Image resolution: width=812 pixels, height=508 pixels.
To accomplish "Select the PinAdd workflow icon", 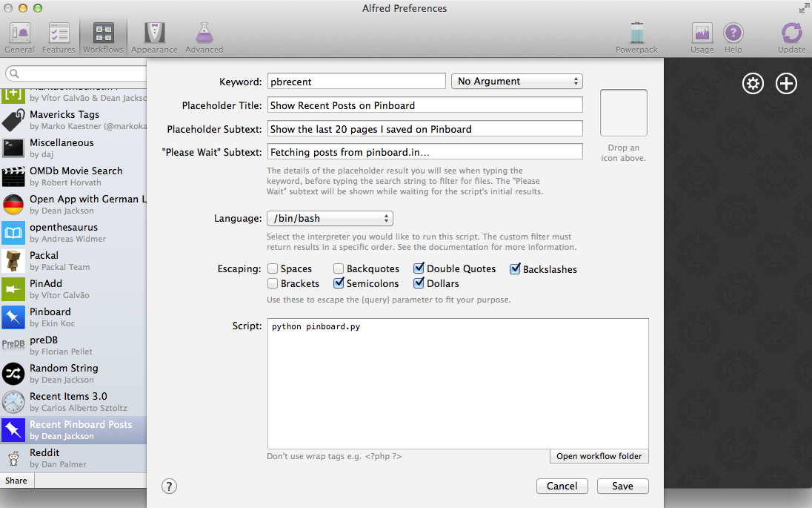I will coord(13,289).
